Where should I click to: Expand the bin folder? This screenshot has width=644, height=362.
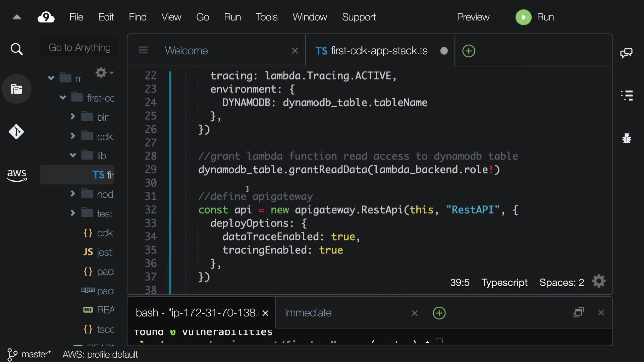pos(73,117)
